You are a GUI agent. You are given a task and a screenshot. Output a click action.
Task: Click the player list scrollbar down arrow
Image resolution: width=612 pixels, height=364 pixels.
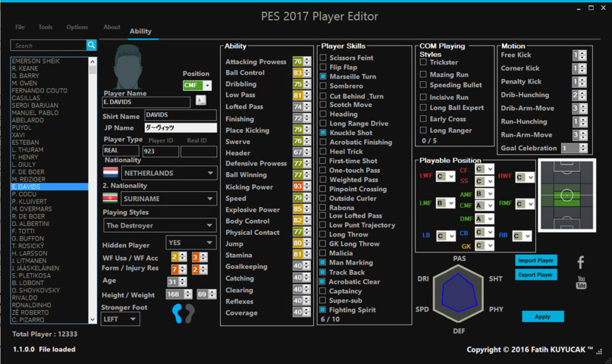click(x=93, y=319)
